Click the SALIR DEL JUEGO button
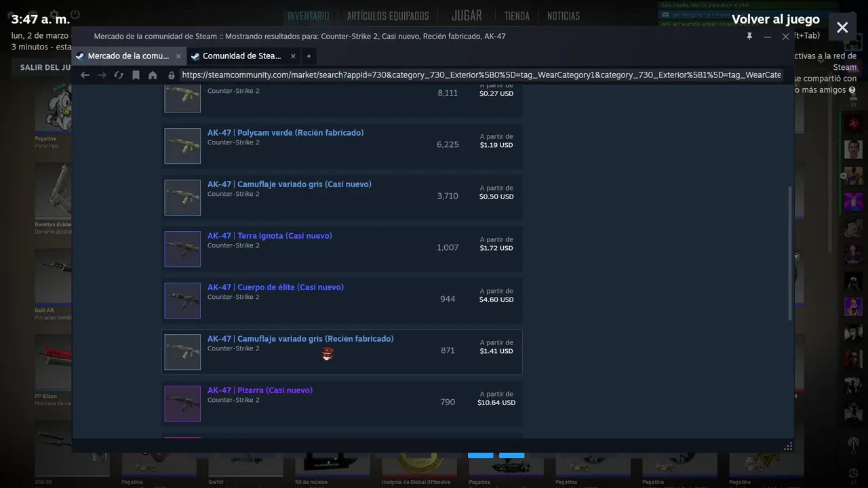The image size is (868, 488). (x=45, y=67)
